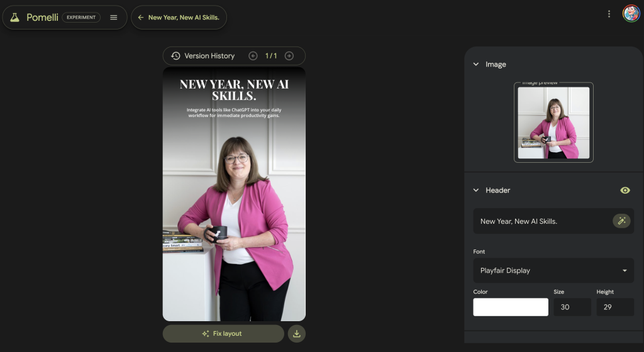Select the image preview thumbnail
The height and width of the screenshot is (352, 644).
(x=553, y=123)
